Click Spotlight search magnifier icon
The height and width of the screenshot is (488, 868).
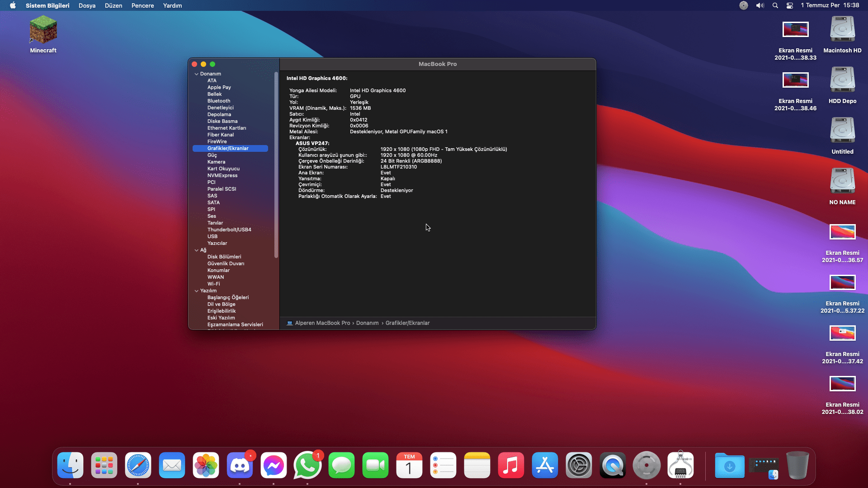pyautogui.click(x=775, y=5)
